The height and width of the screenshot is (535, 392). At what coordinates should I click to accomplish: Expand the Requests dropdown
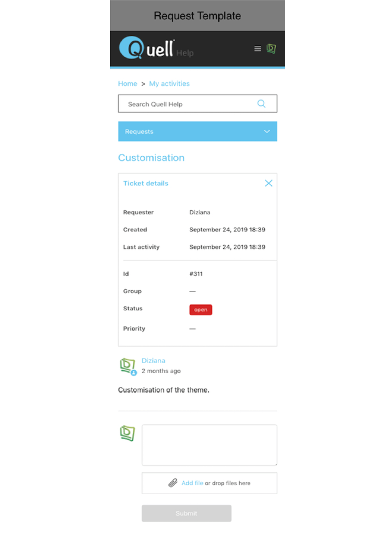pos(197,131)
